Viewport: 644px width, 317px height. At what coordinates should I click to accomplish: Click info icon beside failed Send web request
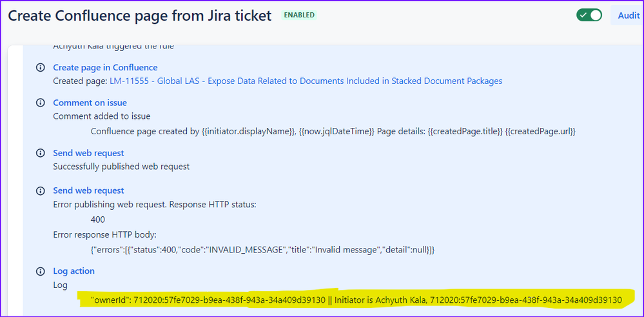tap(40, 190)
